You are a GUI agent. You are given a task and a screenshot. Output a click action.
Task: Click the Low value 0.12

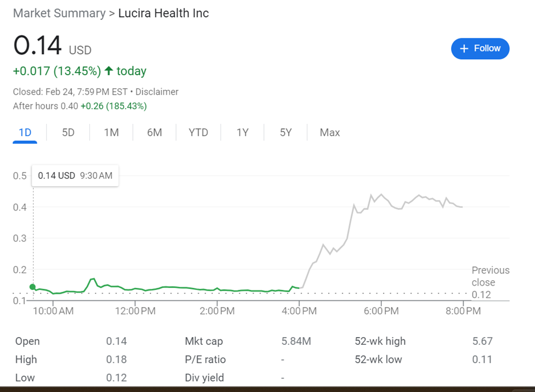tap(116, 378)
